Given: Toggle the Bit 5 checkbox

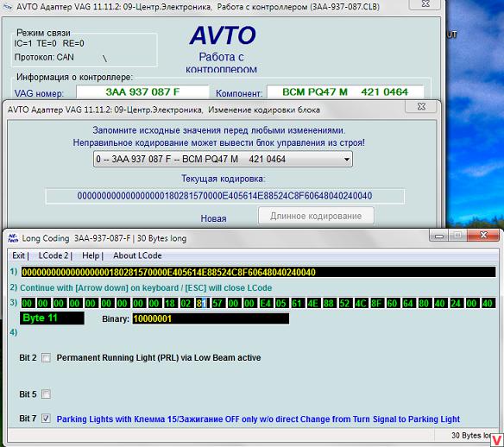Looking at the screenshot, I should click(46, 394).
